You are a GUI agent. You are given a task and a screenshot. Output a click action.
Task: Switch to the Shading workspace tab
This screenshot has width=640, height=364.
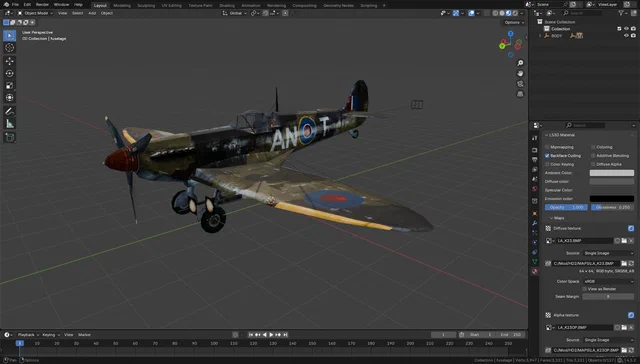227,5
